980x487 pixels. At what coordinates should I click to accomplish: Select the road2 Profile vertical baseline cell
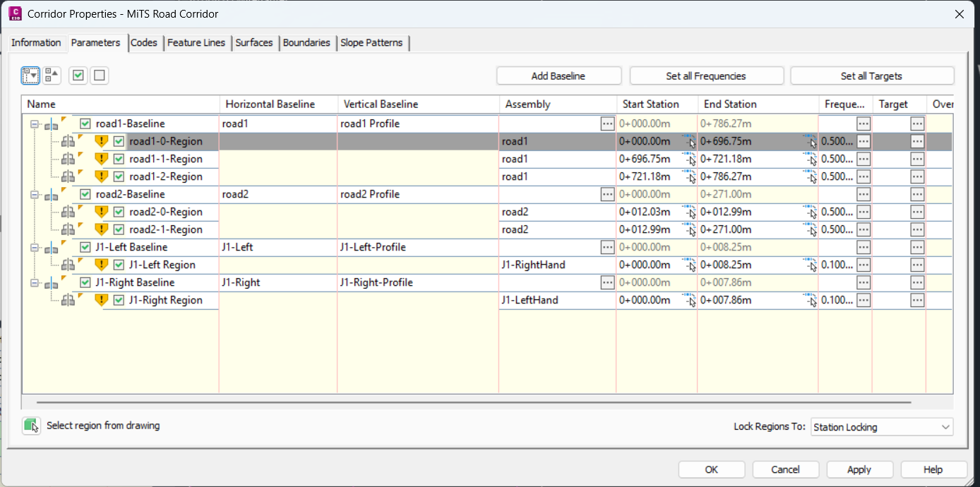(x=418, y=194)
